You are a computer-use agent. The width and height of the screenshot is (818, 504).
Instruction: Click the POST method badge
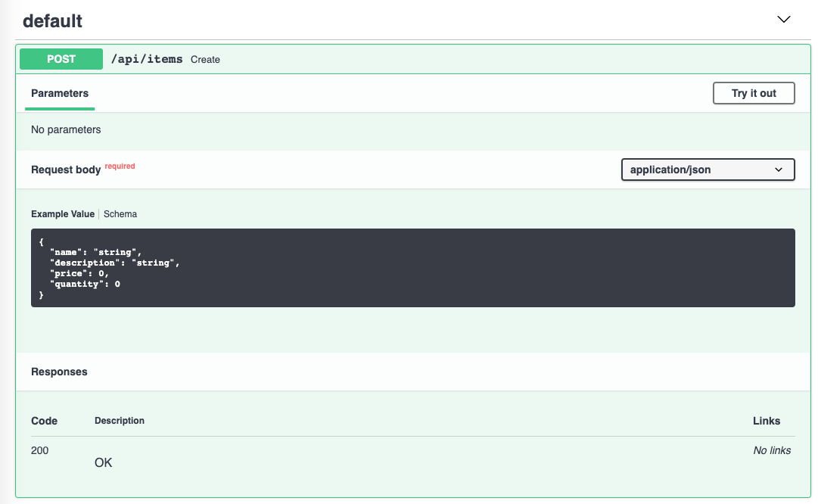point(61,58)
